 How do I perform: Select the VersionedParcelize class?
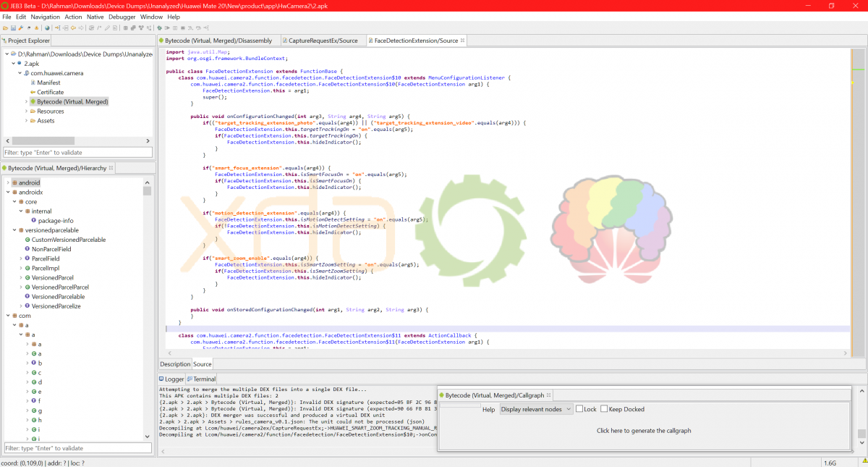coord(56,306)
